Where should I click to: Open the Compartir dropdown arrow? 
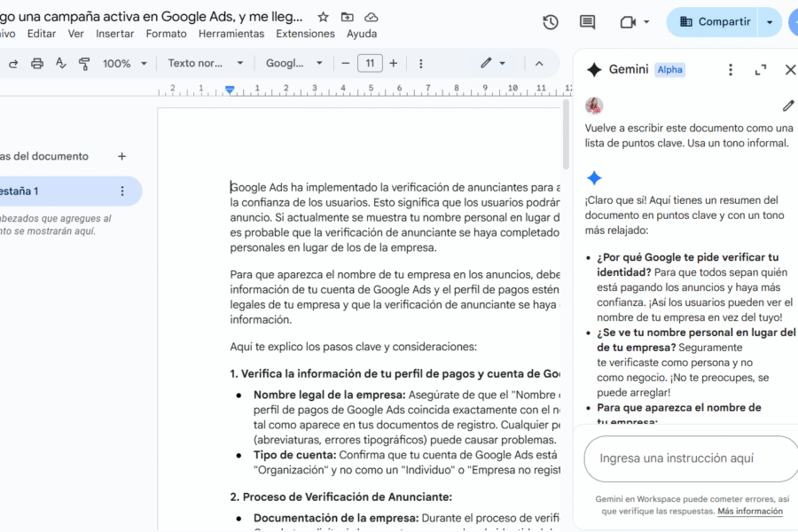[769, 22]
